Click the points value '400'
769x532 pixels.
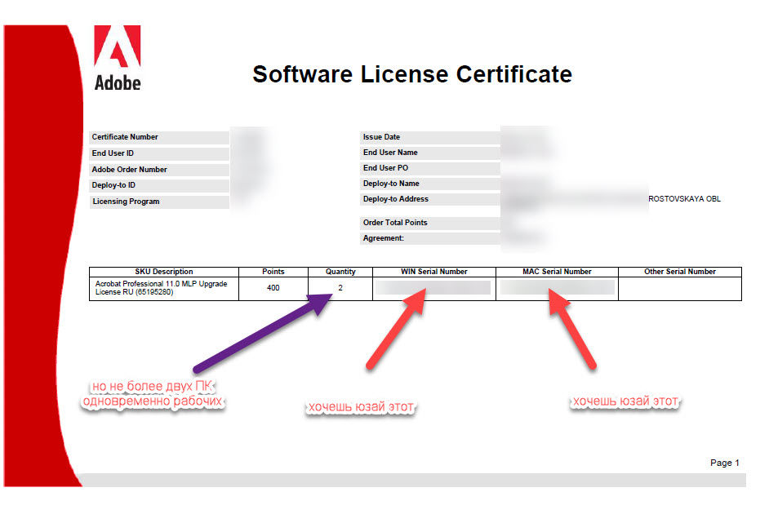coord(273,288)
